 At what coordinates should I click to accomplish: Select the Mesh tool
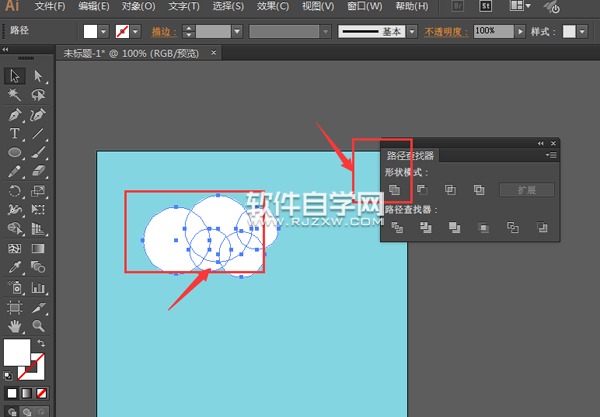15,249
